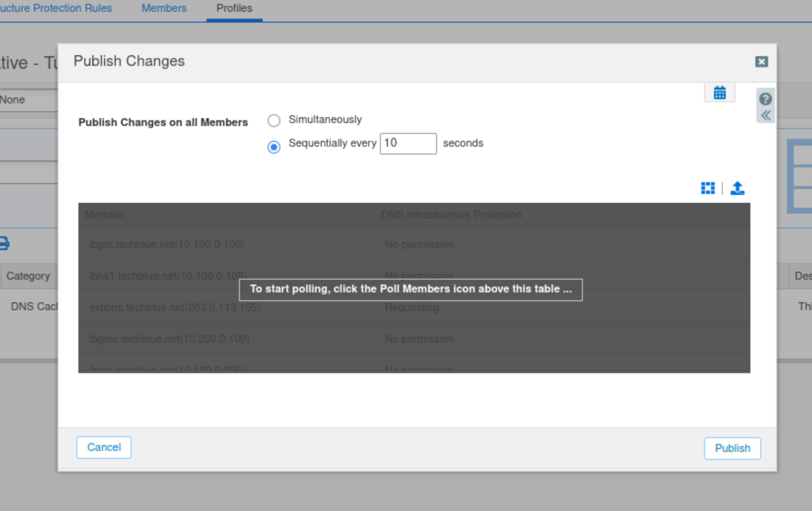Click the Member column header
The height and width of the screenshot is (511, 812).
pyautogui.click(x=105, y=215)
